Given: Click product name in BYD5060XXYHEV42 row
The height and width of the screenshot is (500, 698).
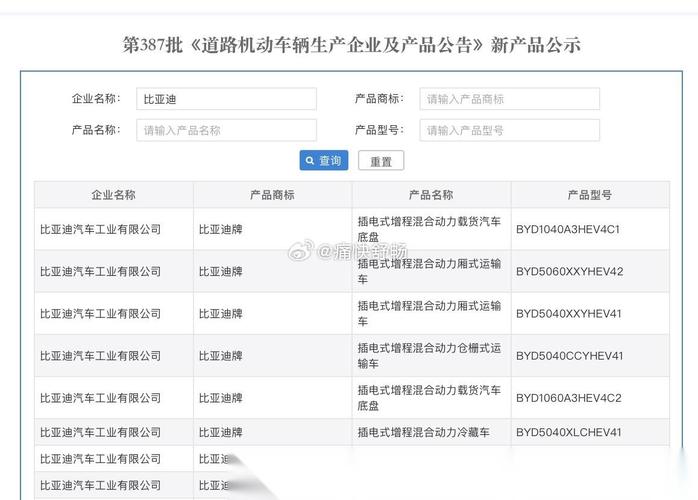Looking at the screenshot, I should coord(429,271).
